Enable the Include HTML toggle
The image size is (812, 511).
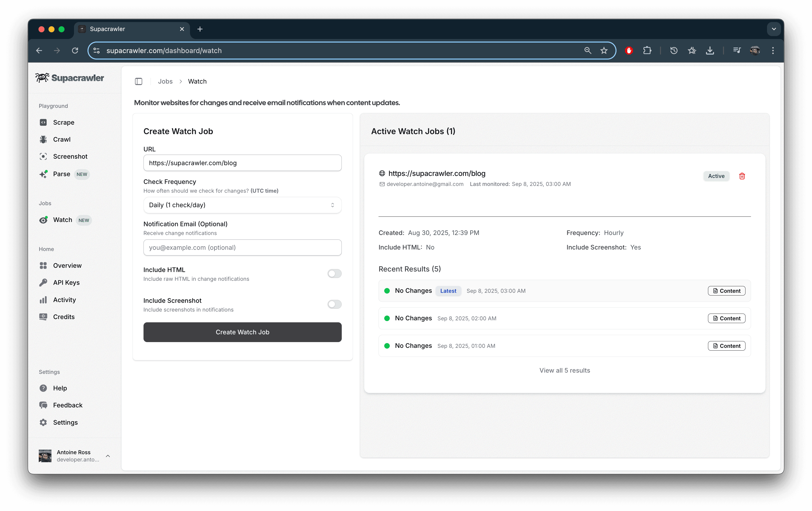pos(334,273)
